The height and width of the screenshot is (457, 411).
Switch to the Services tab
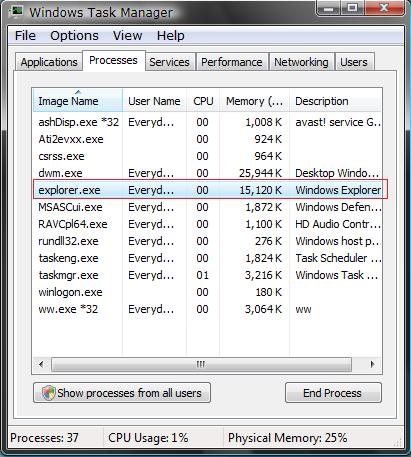point(169,62)
